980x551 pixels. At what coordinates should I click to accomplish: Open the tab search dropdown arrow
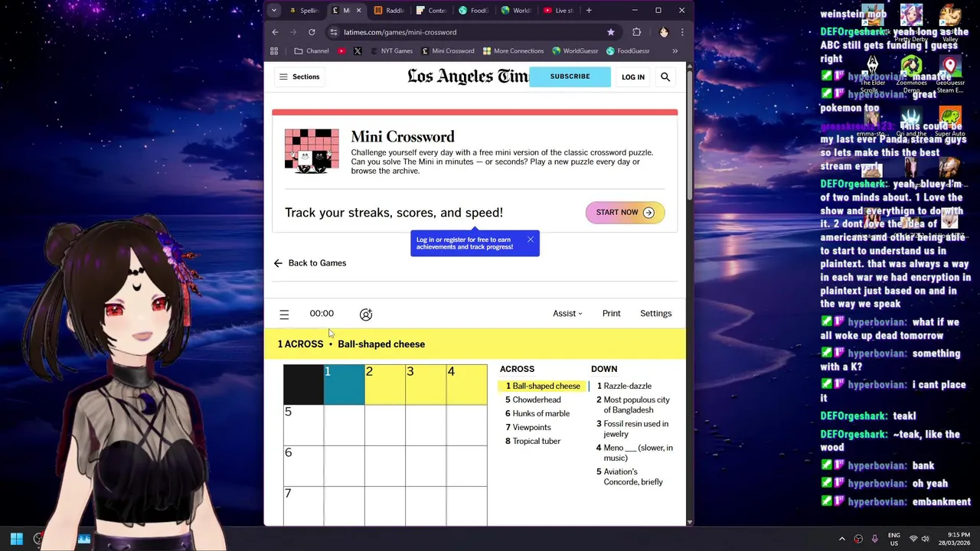(274, 11)
